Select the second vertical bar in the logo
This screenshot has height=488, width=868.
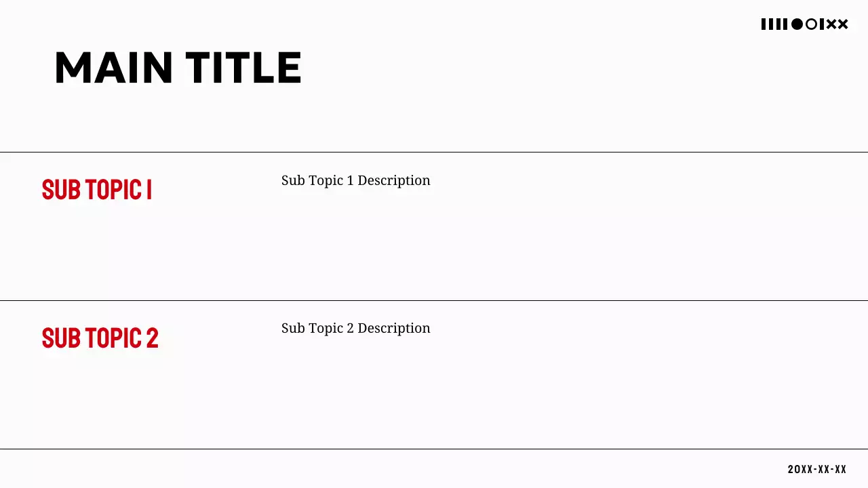771,24
